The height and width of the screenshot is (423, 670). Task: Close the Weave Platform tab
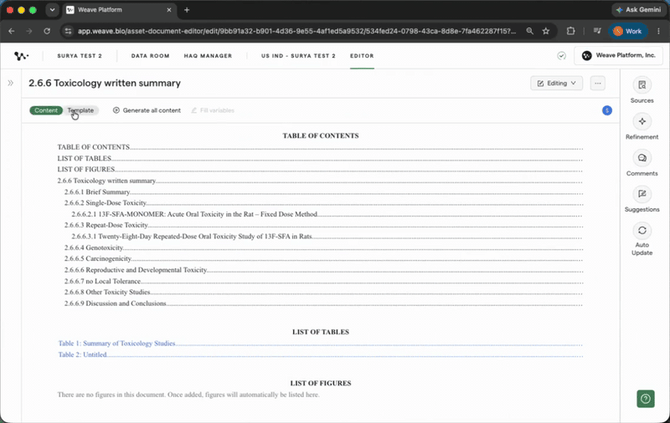(x=169, y=10)
